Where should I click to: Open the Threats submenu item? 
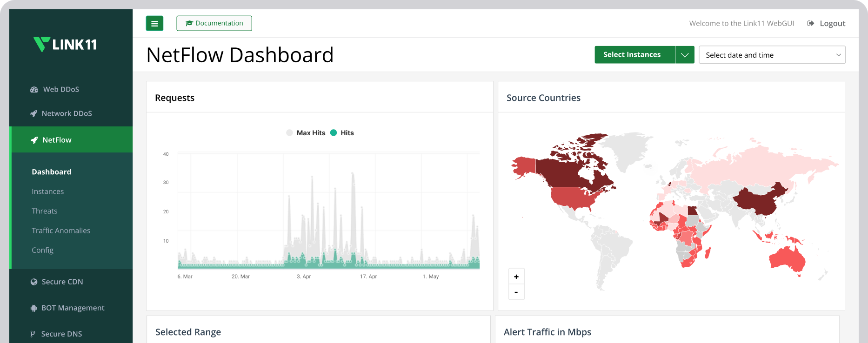[44, 211]
